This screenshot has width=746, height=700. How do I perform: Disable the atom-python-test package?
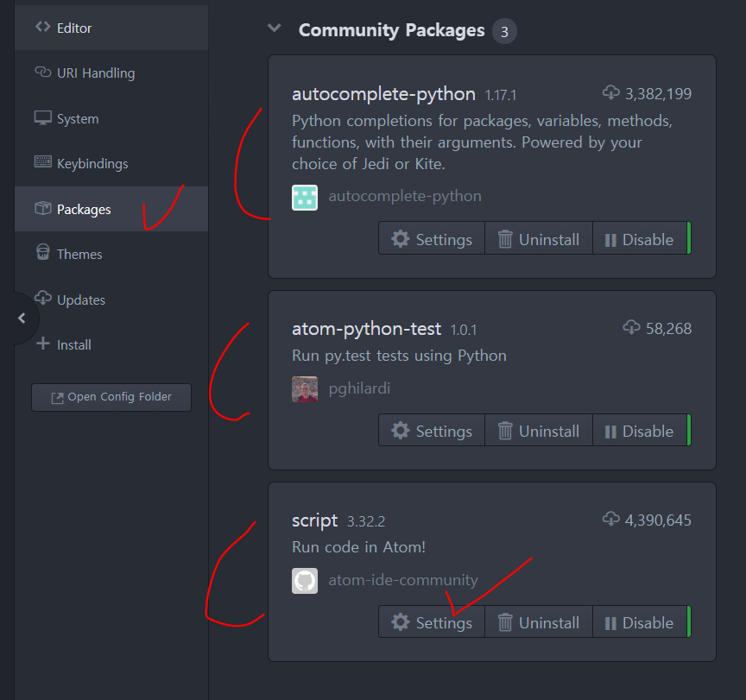640,431
